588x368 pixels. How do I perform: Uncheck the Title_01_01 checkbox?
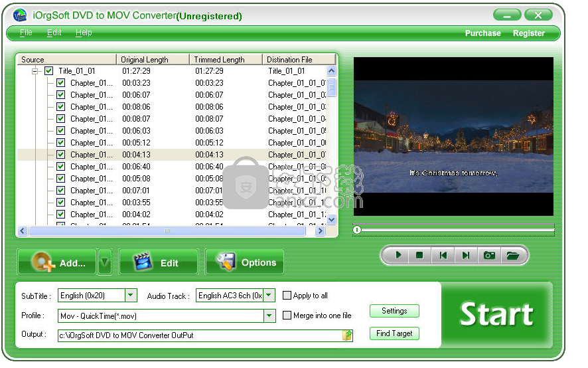click(x=48, y=70)
